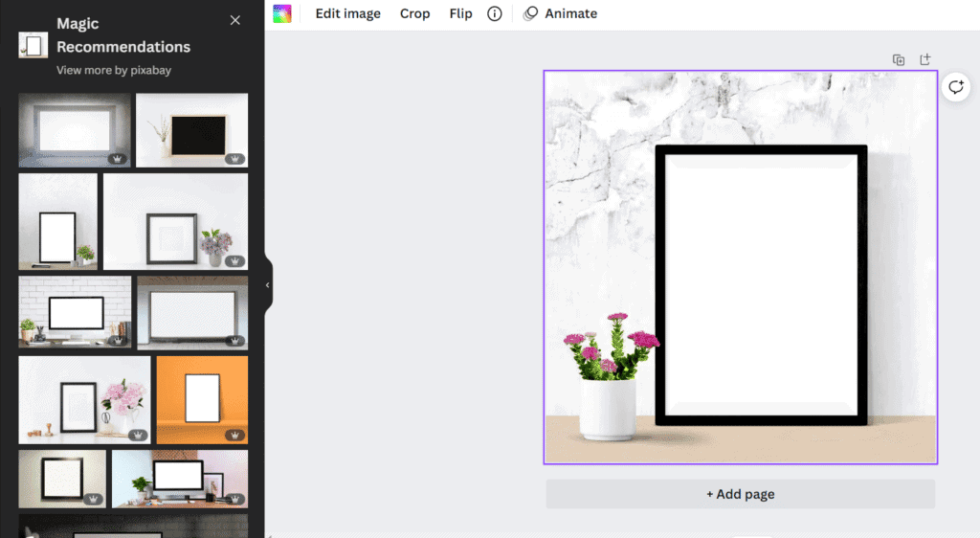Click the View more by pixabay link
The width and height of the screenshot is (980, 538).
[114, 70]
